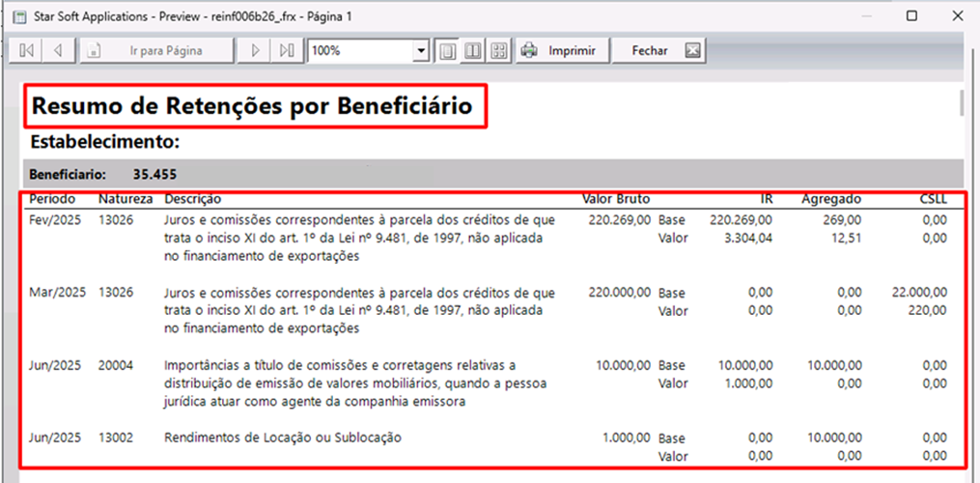Switch to two-page view mode
The width and height of the screenshot is (980, 483).
point(473,50)
